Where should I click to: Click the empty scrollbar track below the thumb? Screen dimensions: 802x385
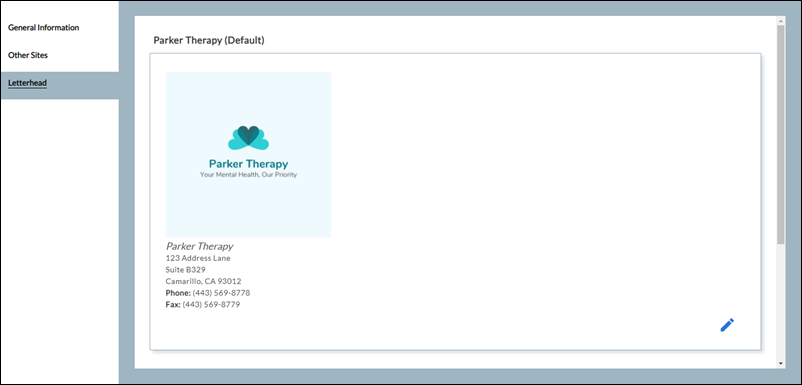(780, 302)
